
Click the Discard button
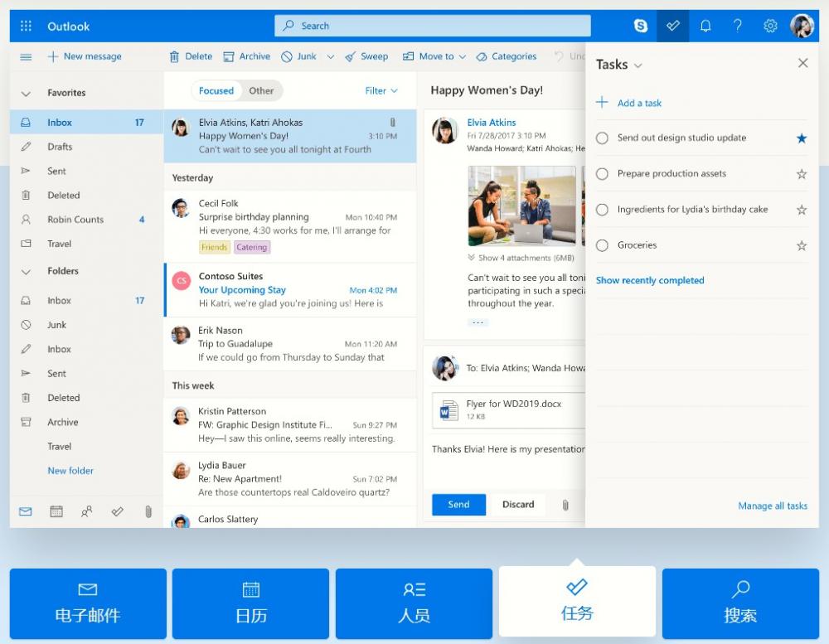tap(518, 505)
